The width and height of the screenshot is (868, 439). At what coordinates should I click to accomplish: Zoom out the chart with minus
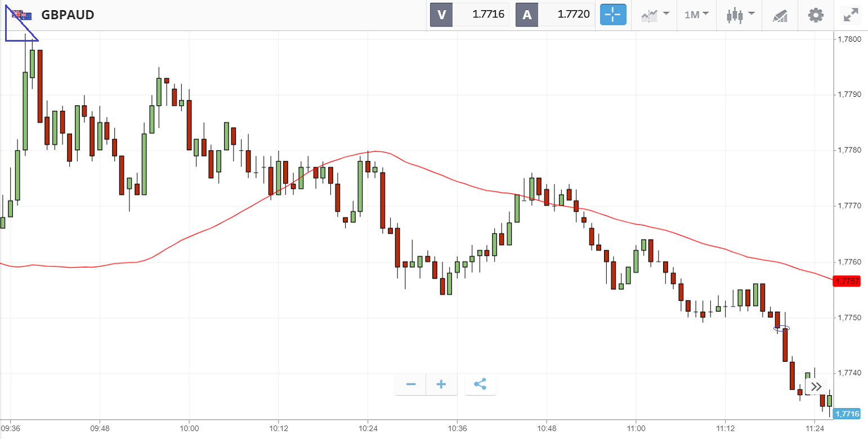click(x=411, y=384)
